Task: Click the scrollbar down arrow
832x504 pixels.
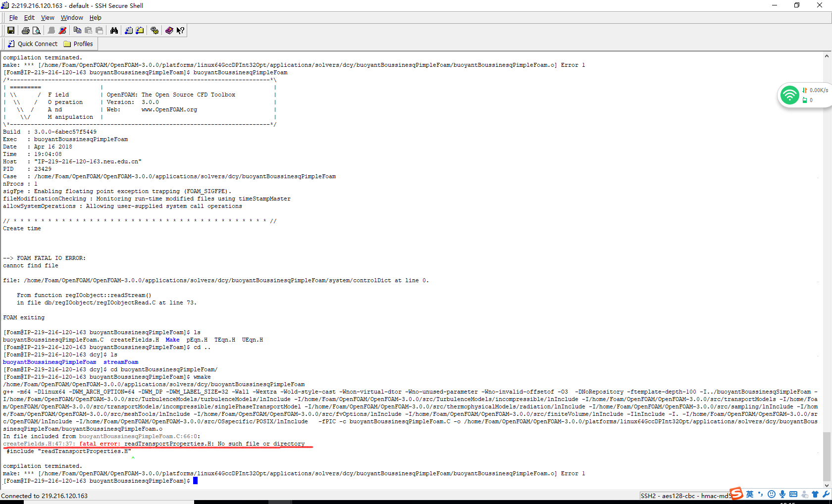Action: click(827, 485)
